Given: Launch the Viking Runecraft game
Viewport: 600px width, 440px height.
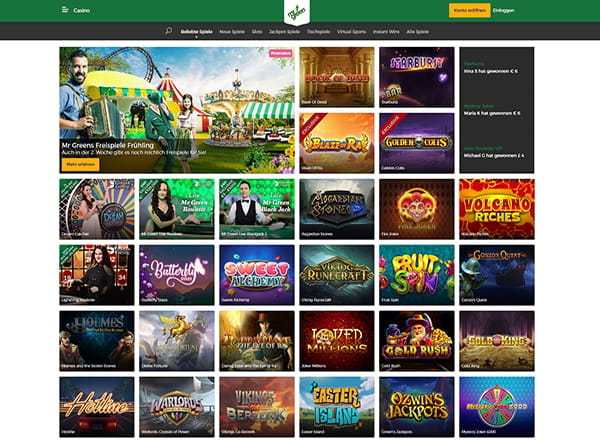Looking at the screenshot, I should click(x=337, y=275).
